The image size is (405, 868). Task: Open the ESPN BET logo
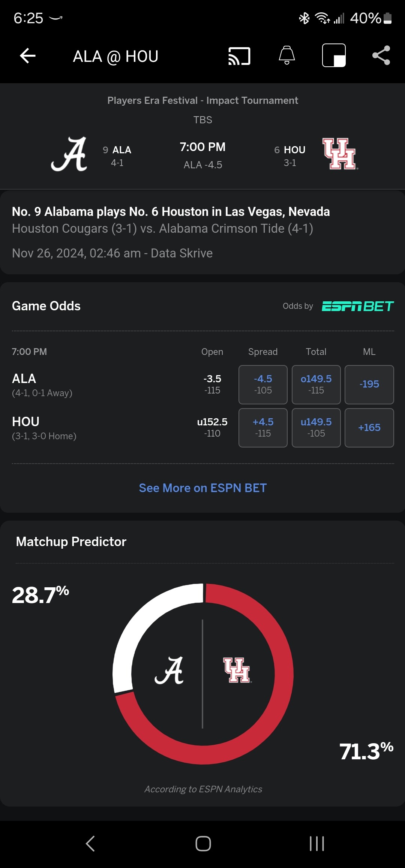pyautogui.click(x=358, y=306)
